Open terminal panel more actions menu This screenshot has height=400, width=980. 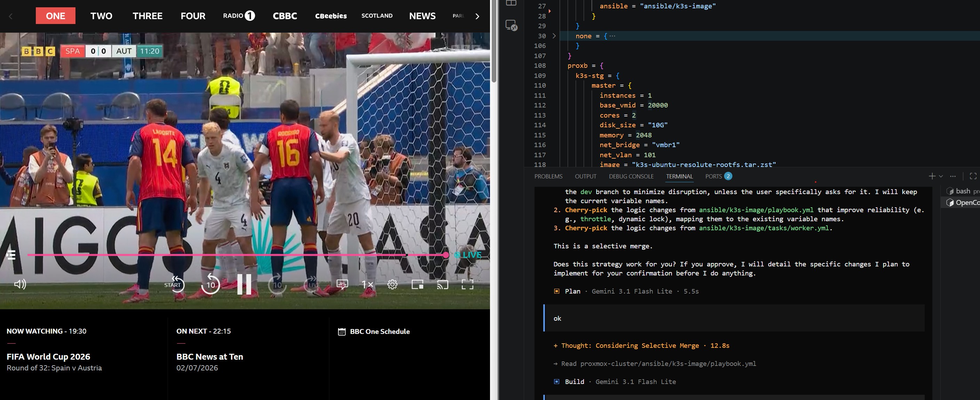953,176
